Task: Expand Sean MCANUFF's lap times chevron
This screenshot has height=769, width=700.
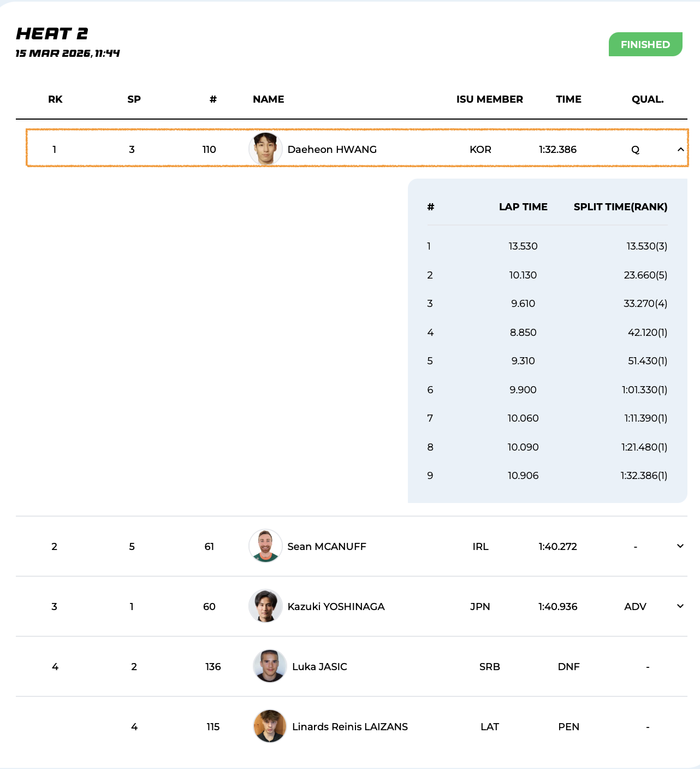Action: click(680, 546)
